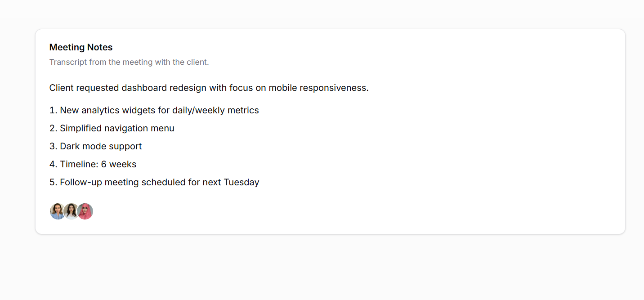644x300 pixels.
Task: Click the list number "1."
Action: point(53,110)
